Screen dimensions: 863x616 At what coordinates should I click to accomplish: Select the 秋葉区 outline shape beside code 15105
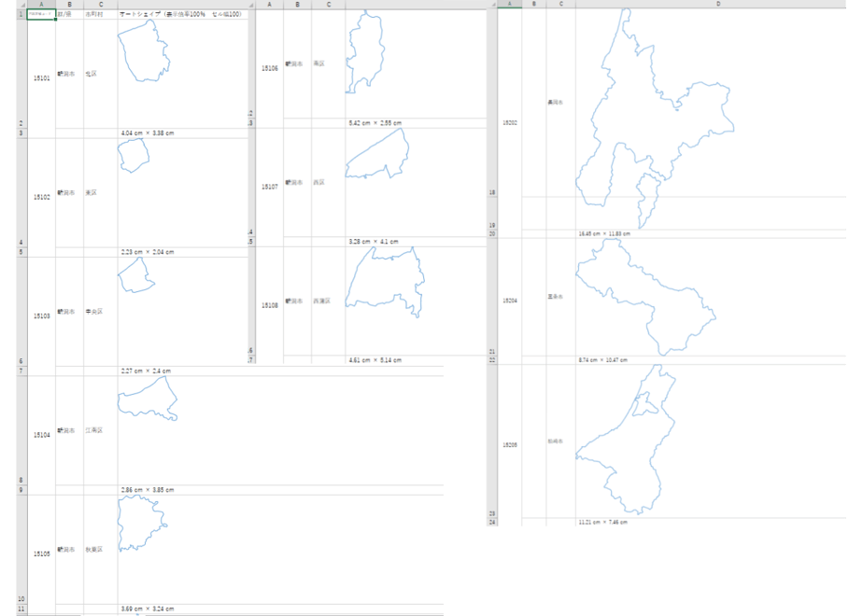point(143,524)
